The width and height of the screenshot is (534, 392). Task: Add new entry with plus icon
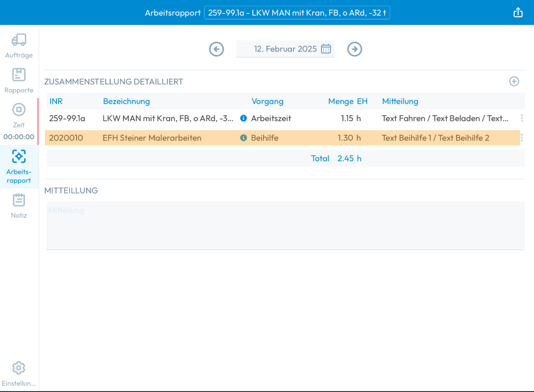click(514, 81)
